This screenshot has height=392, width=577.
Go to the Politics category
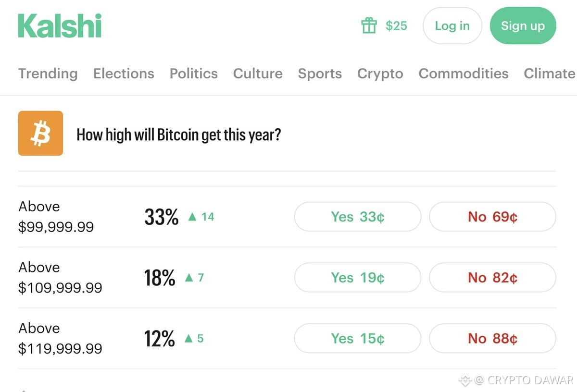coord(193,73)
